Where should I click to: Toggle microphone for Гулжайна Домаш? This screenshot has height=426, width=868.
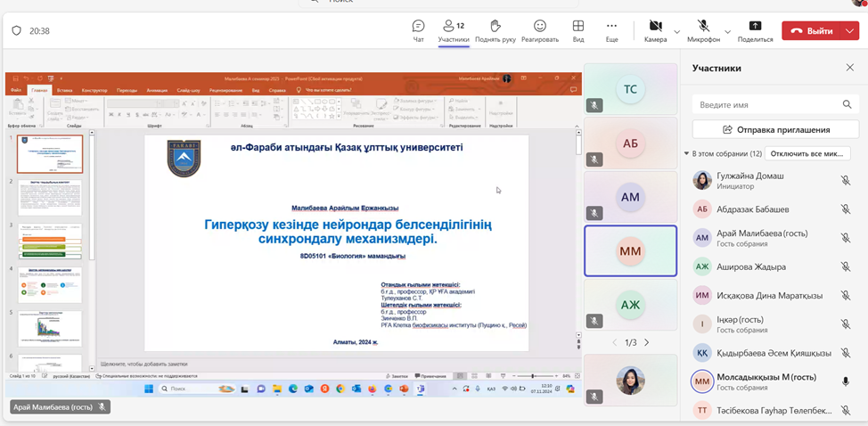[846, 180]
